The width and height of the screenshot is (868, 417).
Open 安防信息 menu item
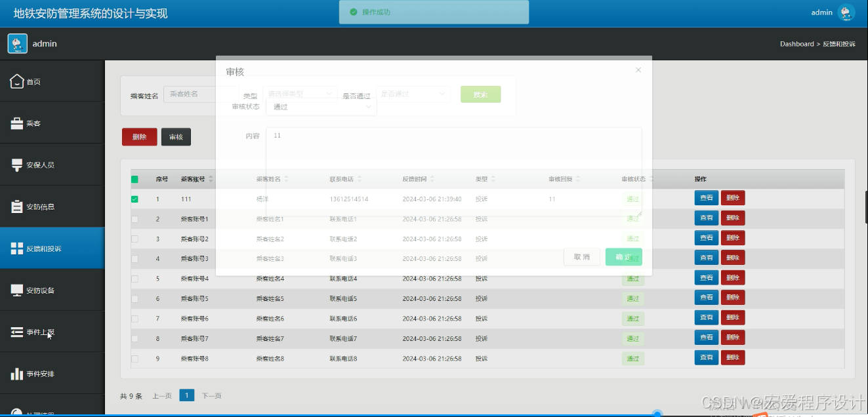coord(52,207)
